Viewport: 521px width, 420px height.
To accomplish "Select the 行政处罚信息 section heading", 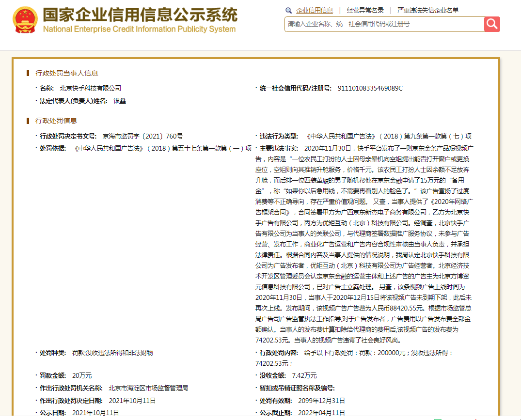I will click(56, 121).
